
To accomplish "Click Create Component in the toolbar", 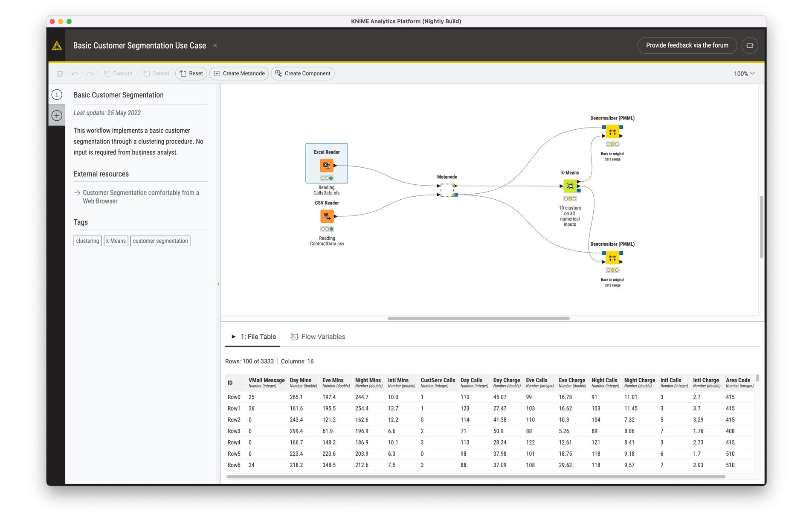I will 303,73.
